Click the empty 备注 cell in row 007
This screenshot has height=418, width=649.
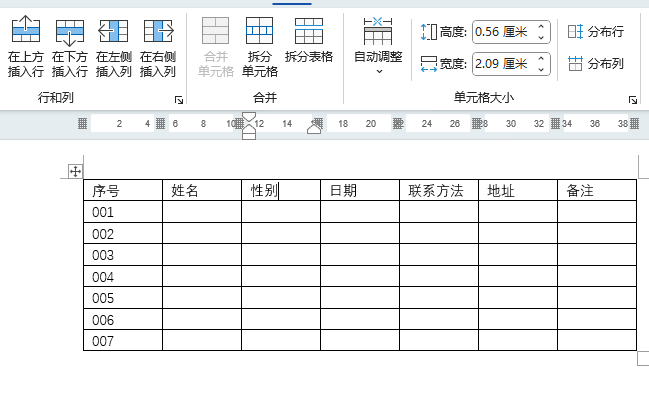pos(597,341)
